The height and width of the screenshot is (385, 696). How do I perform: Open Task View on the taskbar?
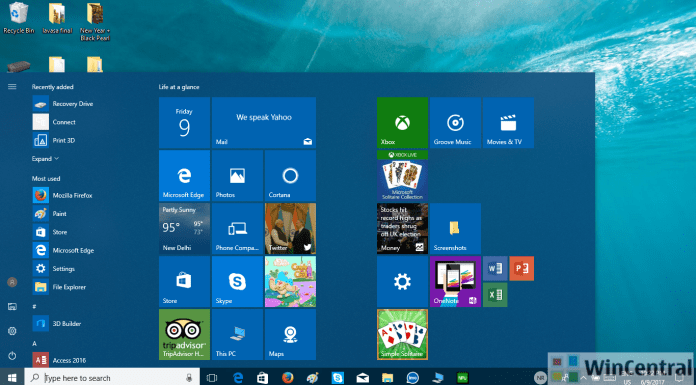(212, 378)
